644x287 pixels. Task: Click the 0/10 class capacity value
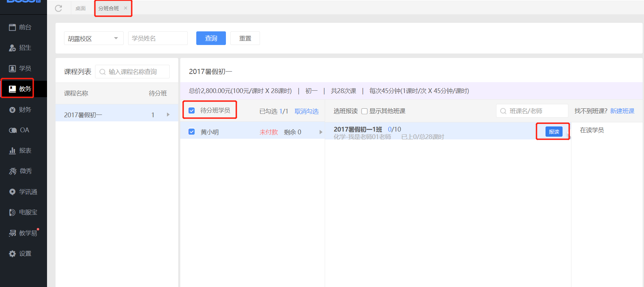[x=395, y=129]
